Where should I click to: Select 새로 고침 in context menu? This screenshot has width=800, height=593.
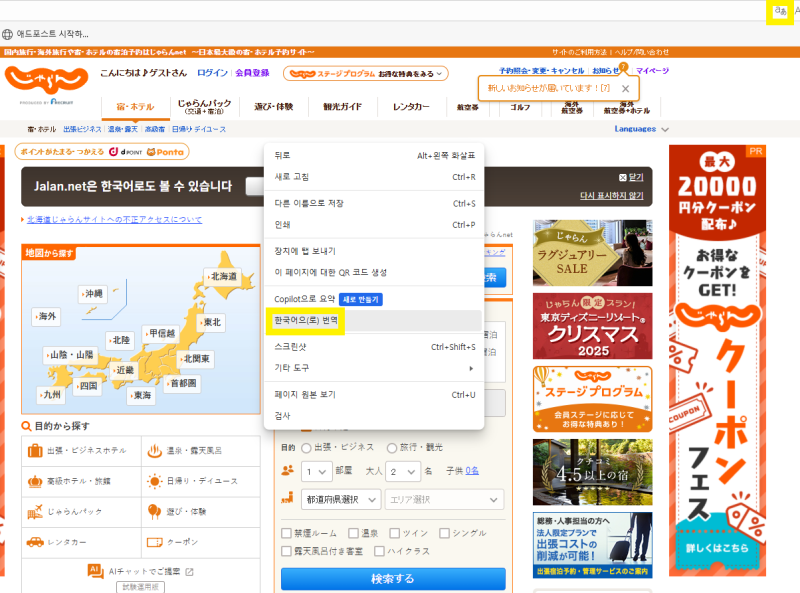point(374,177)
